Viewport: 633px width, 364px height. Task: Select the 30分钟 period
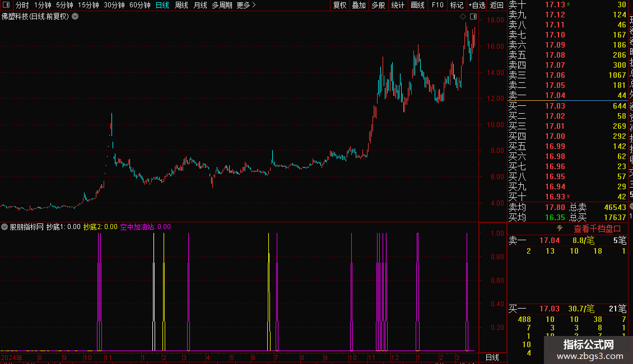(x=114, y=5)
